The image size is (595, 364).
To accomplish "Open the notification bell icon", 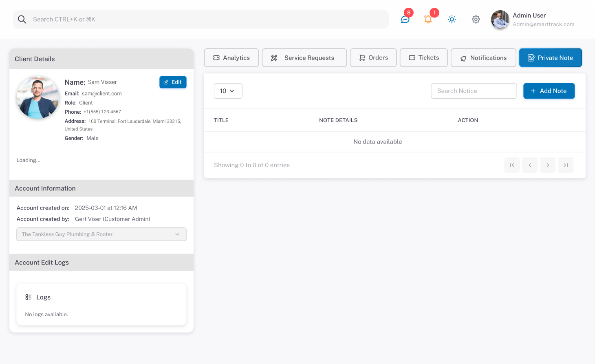I will coord(428,19).
